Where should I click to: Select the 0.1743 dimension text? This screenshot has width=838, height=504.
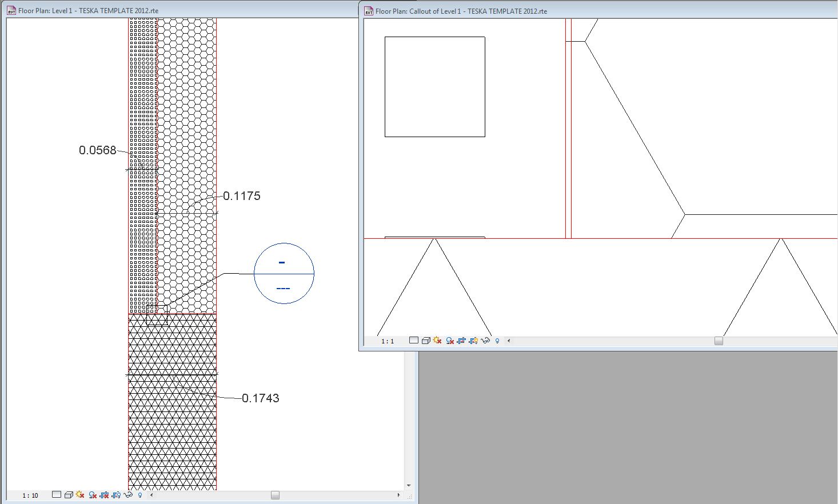261,398
